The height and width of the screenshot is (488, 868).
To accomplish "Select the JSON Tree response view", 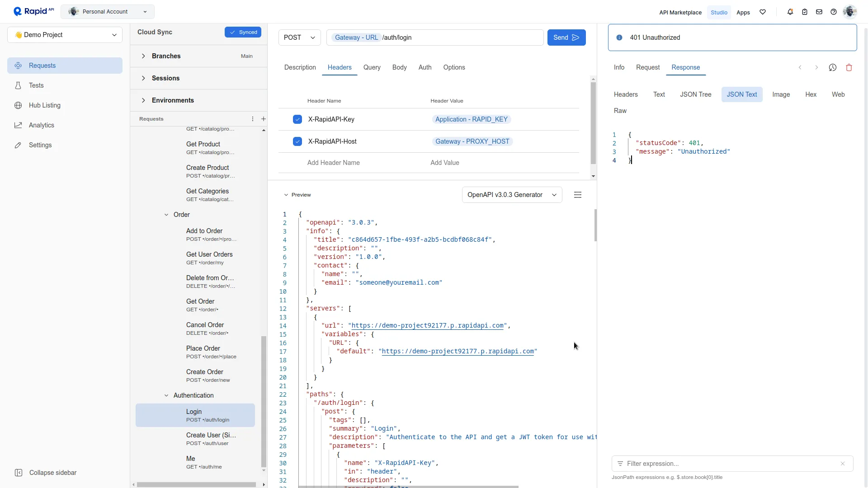I will 695,94.
